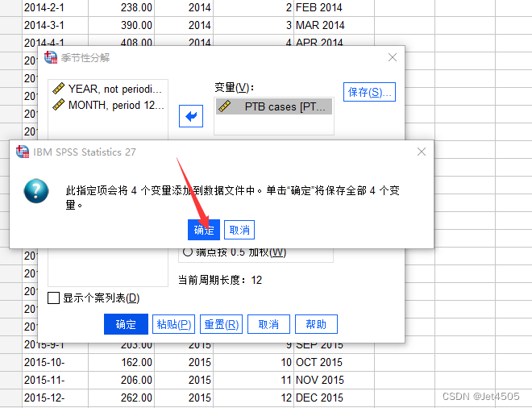This screenshot has width=532, height=408.
Task: Open the 保存(S)... options button
Action: pos(369,92)
